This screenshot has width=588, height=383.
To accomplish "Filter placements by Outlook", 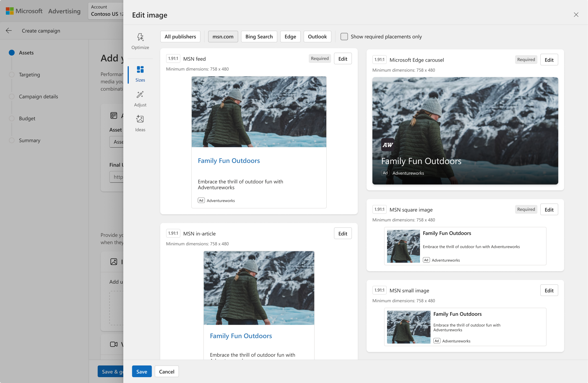I will pyautogui.click(x=317, y=37).
